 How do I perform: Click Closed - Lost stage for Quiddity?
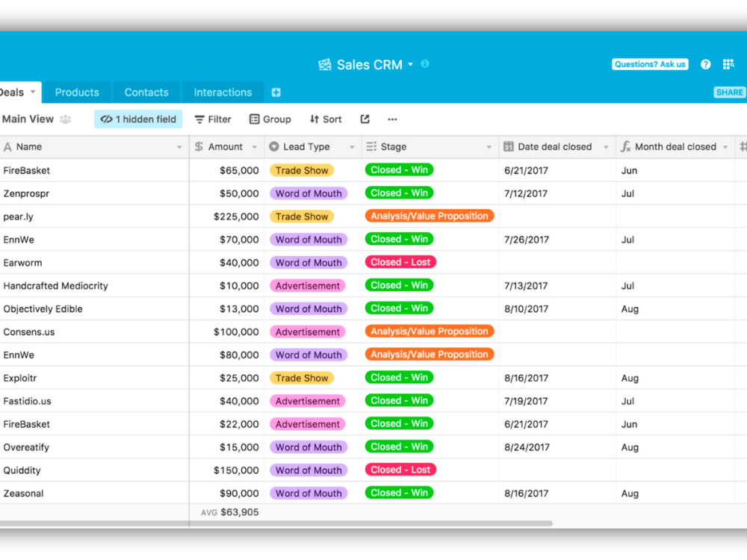[400, 470]
